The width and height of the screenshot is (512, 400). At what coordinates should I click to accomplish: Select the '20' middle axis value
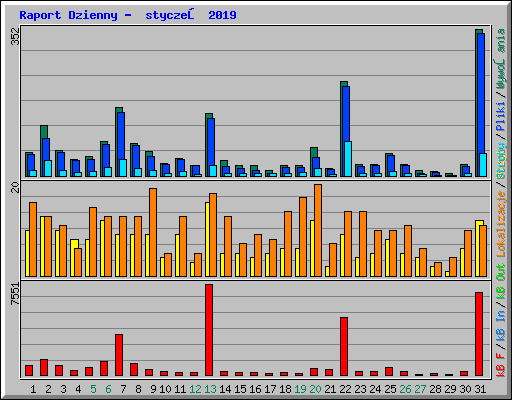[15, 187]
